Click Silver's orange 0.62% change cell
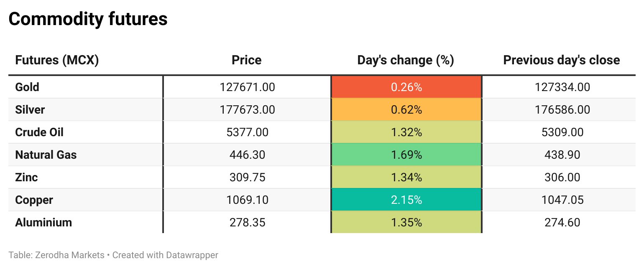The height and width of the screenshot is (269, 644). 406,110
